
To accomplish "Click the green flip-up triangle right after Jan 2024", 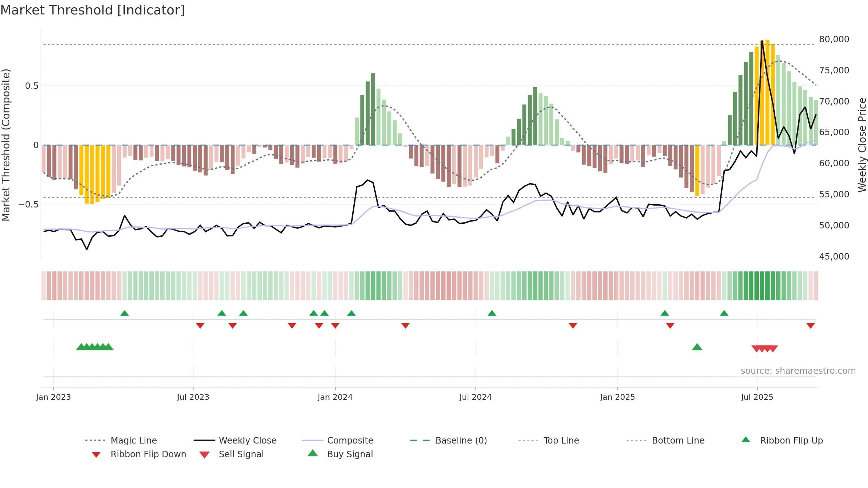I will pos(352,313).
